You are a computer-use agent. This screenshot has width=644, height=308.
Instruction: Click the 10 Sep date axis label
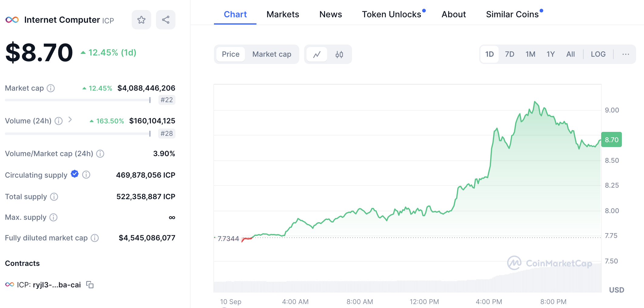click(x=231, y=302)
